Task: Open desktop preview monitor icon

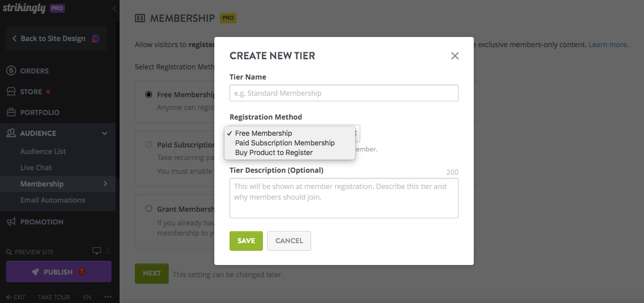Action: (96, 250)
